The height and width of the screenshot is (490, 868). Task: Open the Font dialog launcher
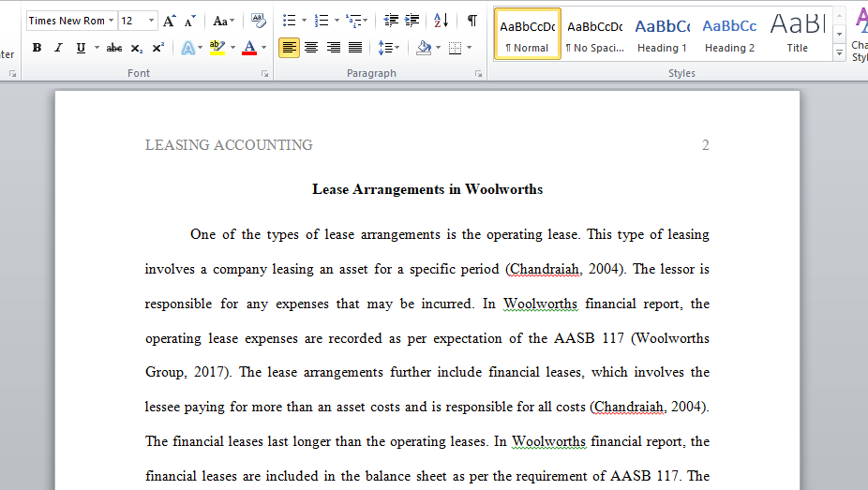tap(264, 74)
